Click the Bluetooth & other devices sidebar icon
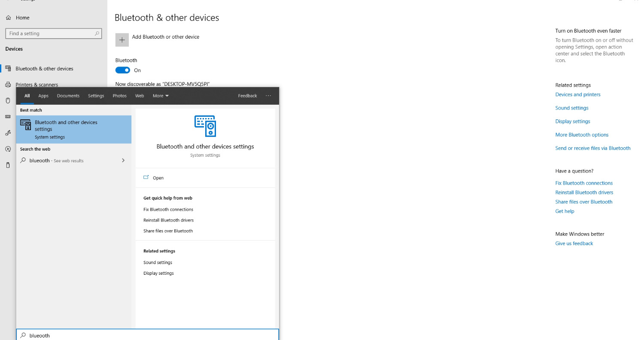Image resolution: width=644 pixels, height=340 pixels. pyautogui.click(x=8, y=68)
